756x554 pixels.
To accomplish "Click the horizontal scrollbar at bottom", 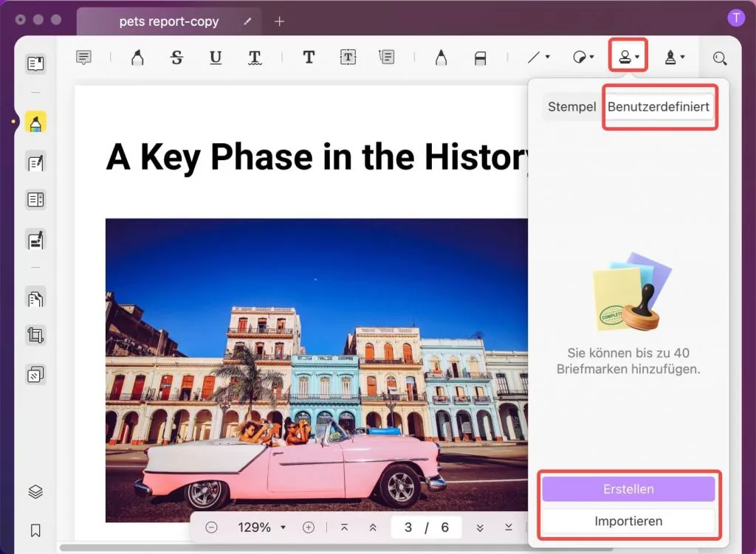I will tap(336, 548).
